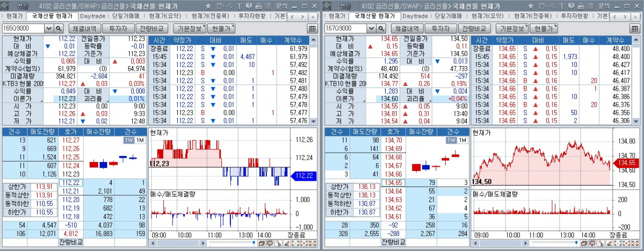
Task: Click 체결내역 button in right window
Action: pos(407,29)
